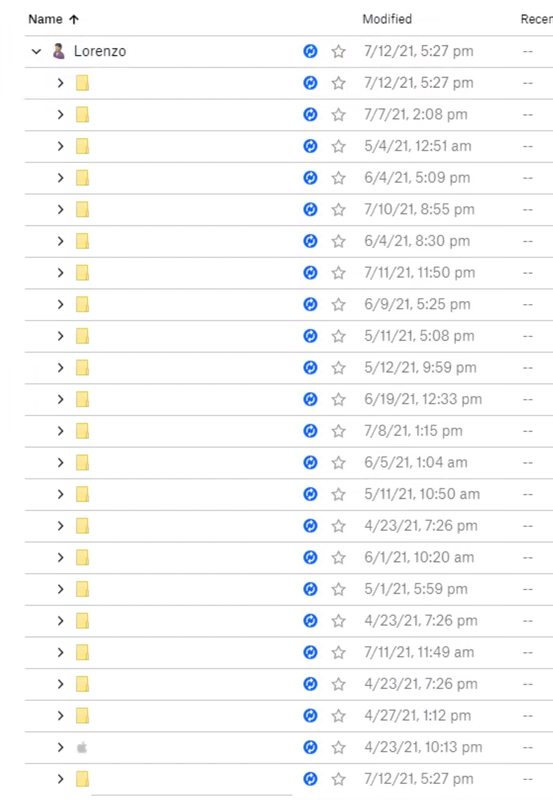The image size is (553, 800).
Task: Select folder icon modified 7/11/21, 11:49 am
Action: click(x=82, y=652)
